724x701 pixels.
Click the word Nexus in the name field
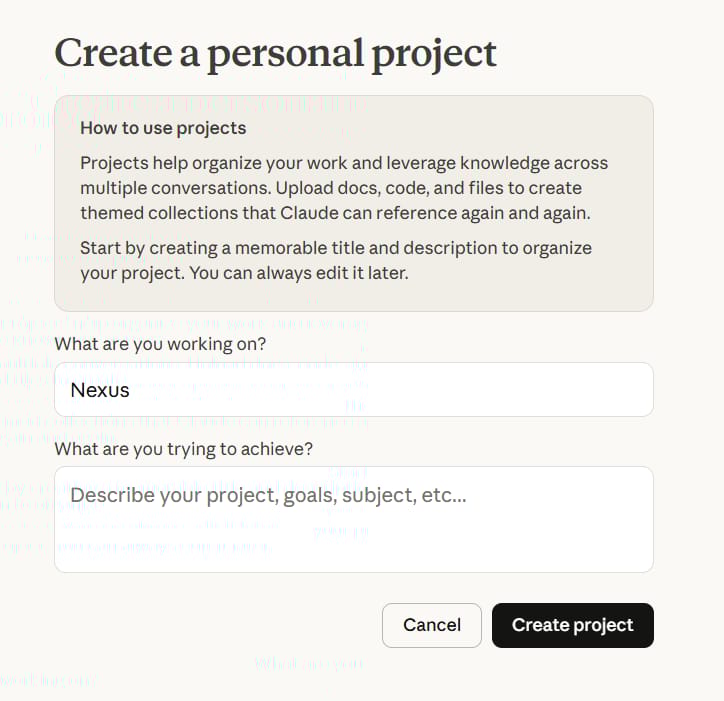point(100,390)
